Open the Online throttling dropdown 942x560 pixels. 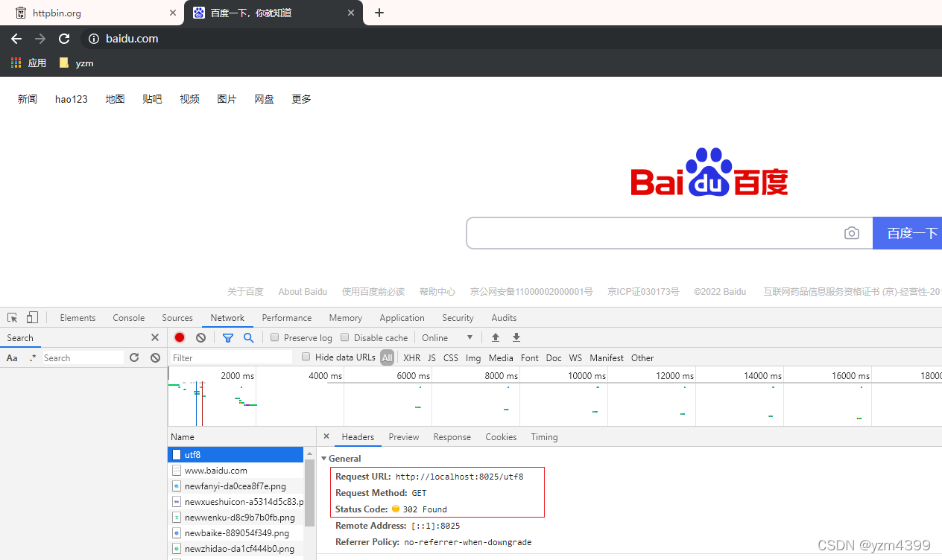446,337
